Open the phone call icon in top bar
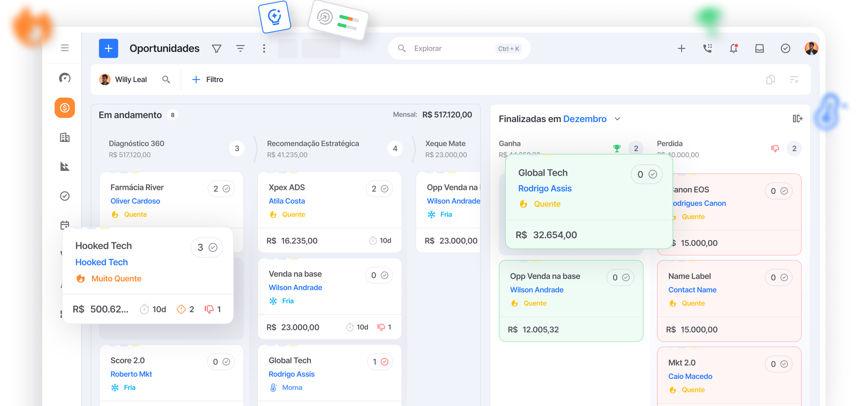Viewport: 868px width, 406px height. tap(707, 48)
